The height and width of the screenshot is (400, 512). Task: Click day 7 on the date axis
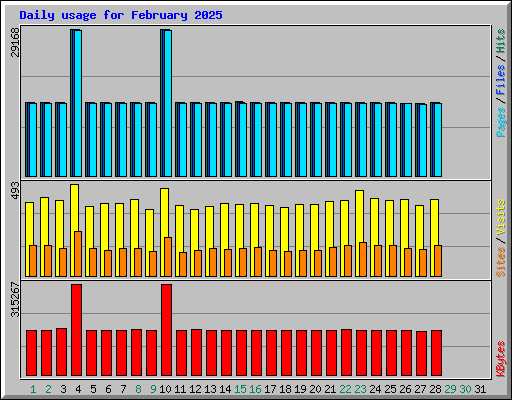[123, 389]
